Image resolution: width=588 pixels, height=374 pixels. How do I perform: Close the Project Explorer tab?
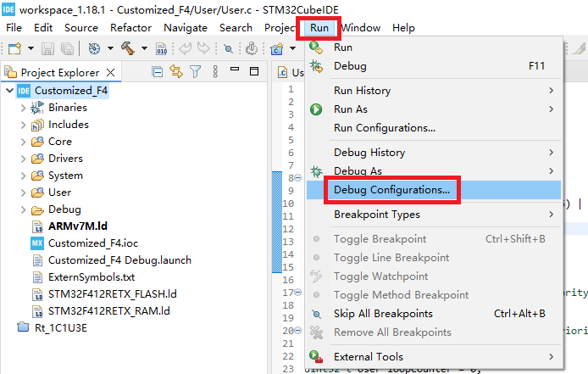111,73
